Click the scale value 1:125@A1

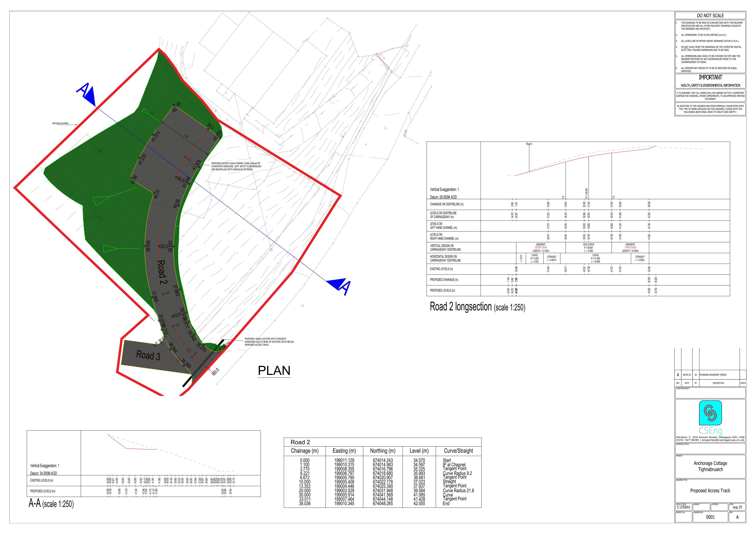tap(683, 507)
